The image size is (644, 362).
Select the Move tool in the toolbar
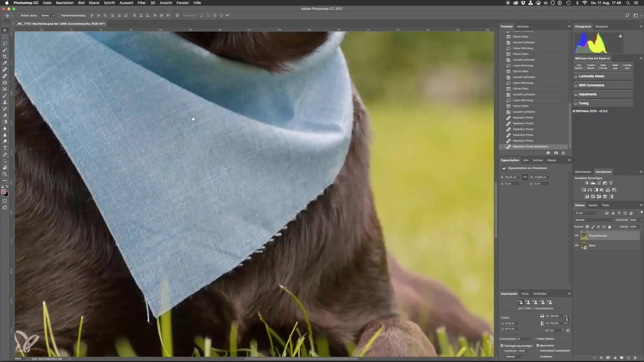click(x=5, y=30)
